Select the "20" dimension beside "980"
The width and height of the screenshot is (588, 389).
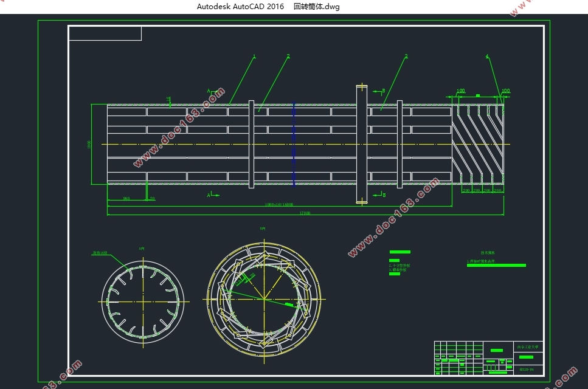click(x=152, y=198)
